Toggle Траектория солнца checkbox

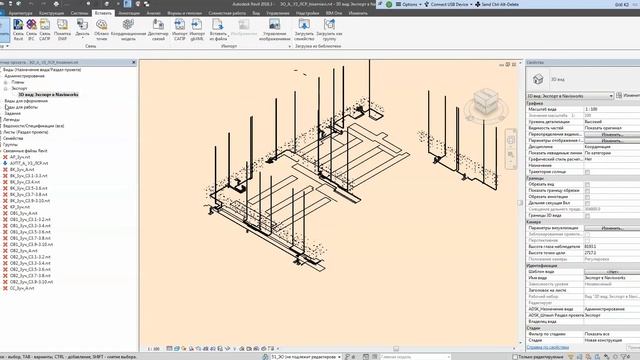click(587, 172)
